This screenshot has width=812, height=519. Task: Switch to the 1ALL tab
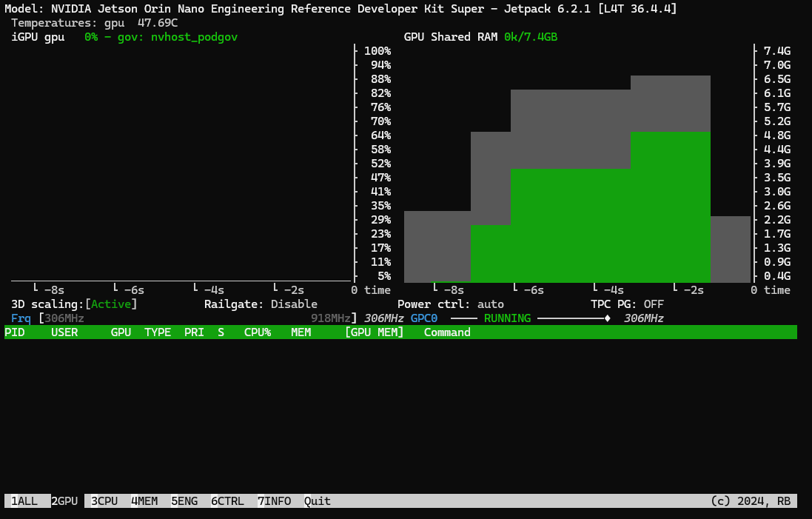click(24, 501)
